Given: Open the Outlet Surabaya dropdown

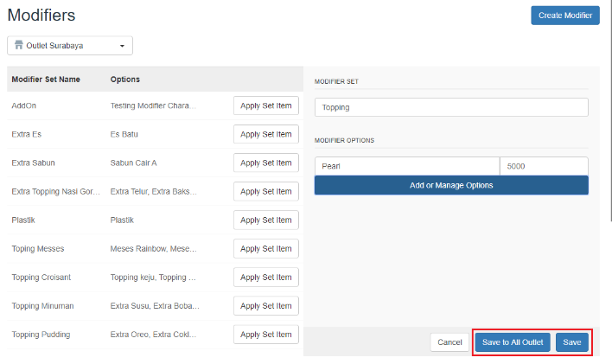Looking at the screenshot, I should 70,46.
